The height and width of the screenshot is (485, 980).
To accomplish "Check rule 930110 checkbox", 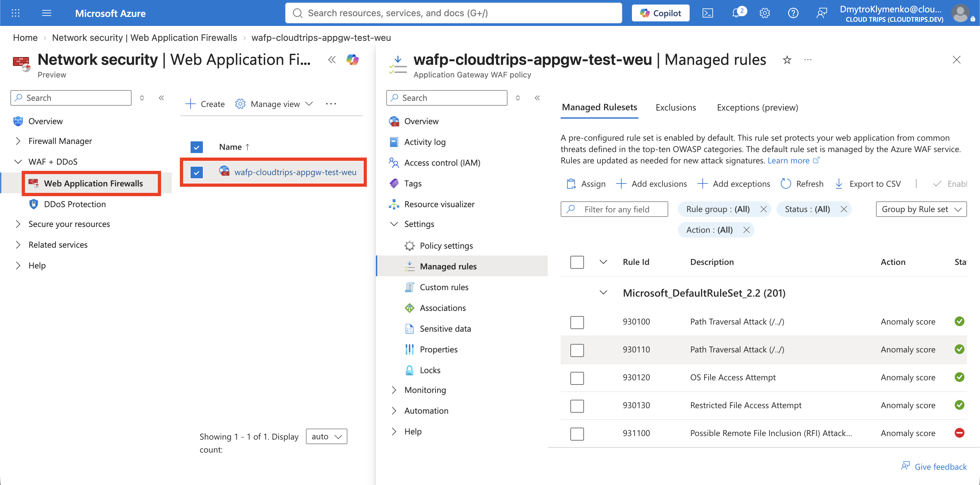I will pyautogui.click(x=577, y=350).
